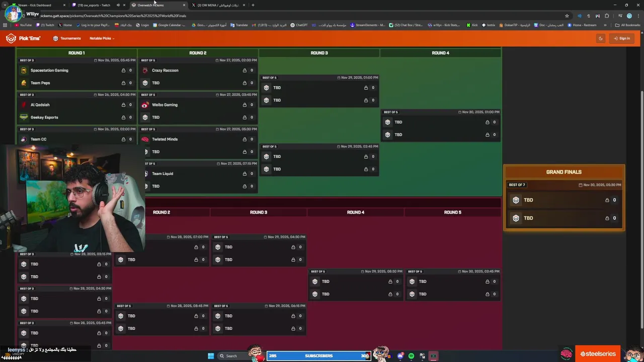The height and width of the screenshot is (362, 644).
Task: Click 'Nov 26, 2025, 05:45 PM' match date
Action: pyautogui.click(x=114, y=60)
